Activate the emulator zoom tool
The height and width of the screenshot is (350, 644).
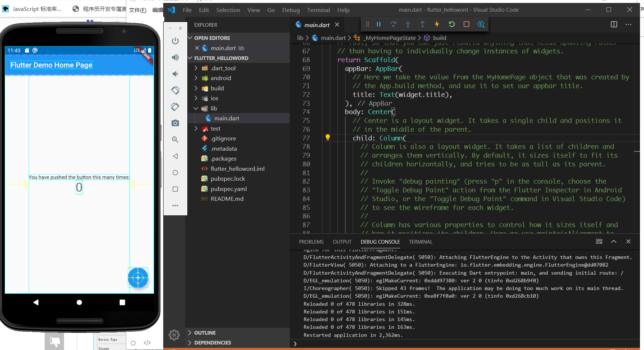175,139
